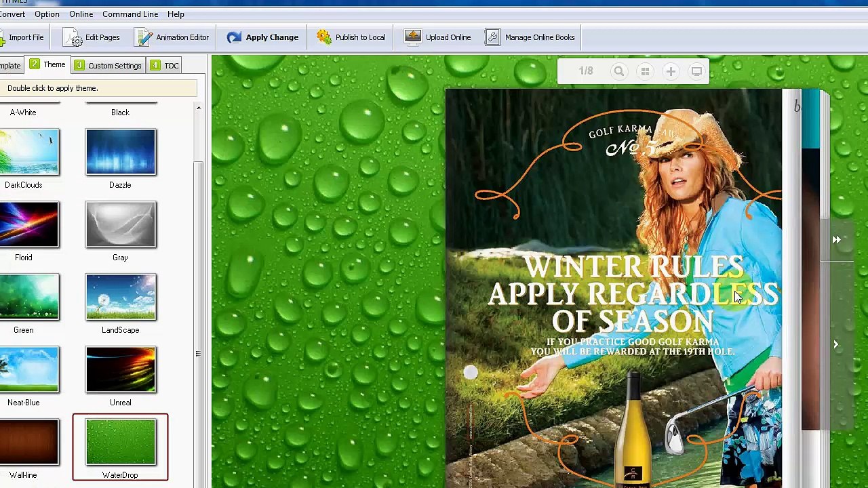Go to the next page arrow
868x488 pixels.
(x=835, y=344)
